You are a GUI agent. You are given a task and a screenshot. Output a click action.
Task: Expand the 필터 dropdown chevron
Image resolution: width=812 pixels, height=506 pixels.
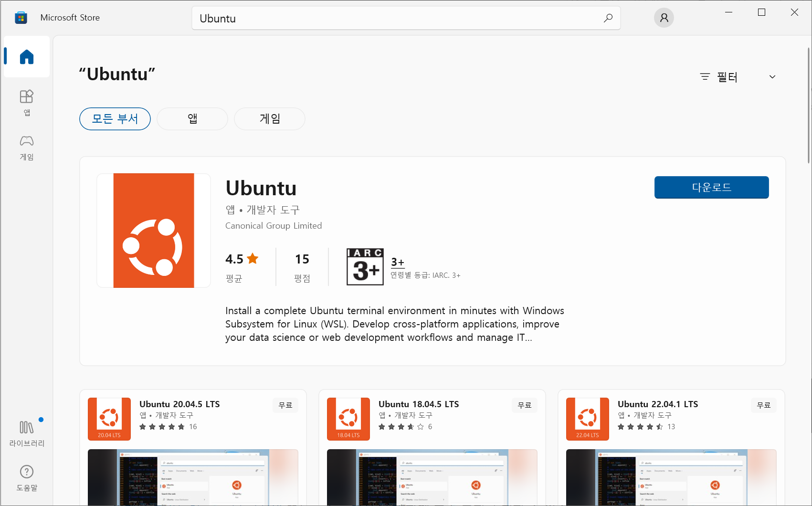[x=772, y=77]
